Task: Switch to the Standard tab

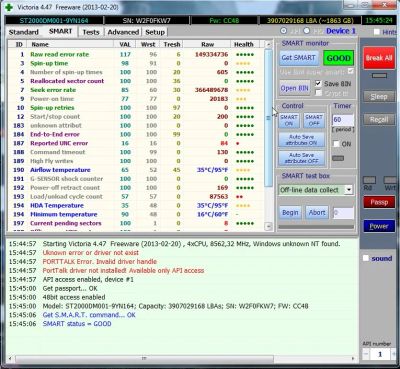Action: [24, 32]
